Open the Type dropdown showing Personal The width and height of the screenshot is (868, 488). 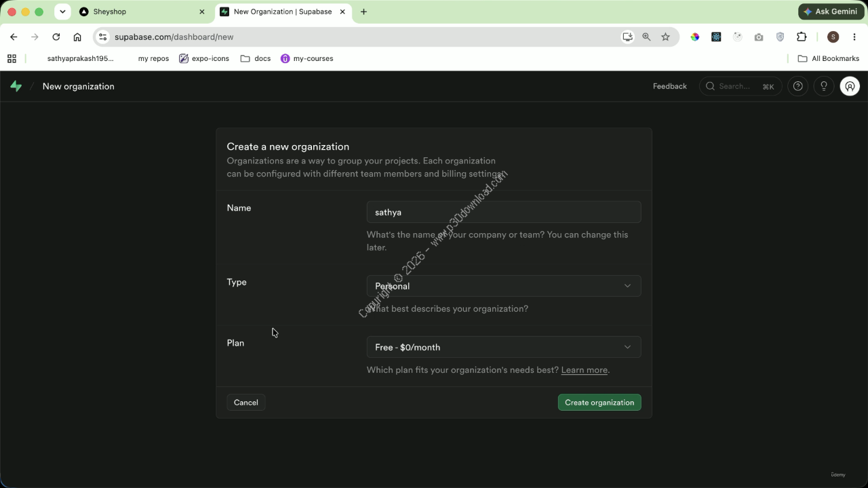point(504,286)
